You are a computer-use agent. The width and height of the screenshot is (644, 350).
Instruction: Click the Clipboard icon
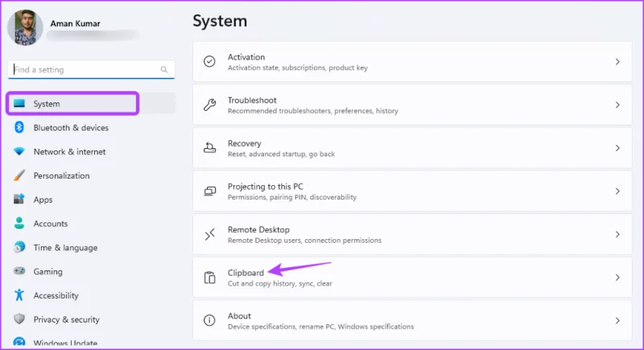(209, 278)
